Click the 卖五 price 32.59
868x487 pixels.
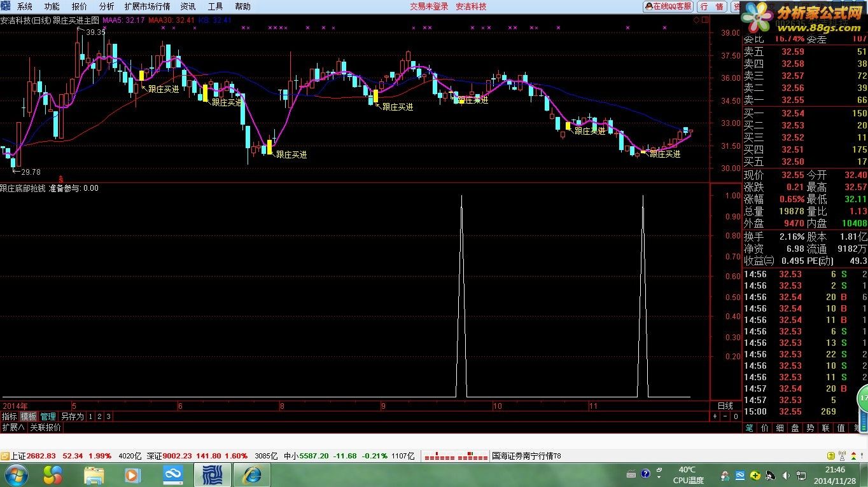(x=793, y=51)
